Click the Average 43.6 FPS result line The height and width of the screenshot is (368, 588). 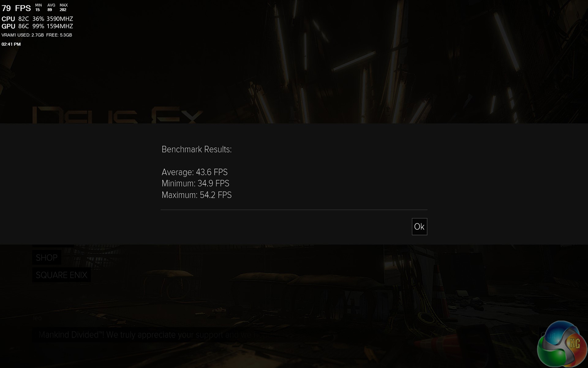[x=194, y=172]
